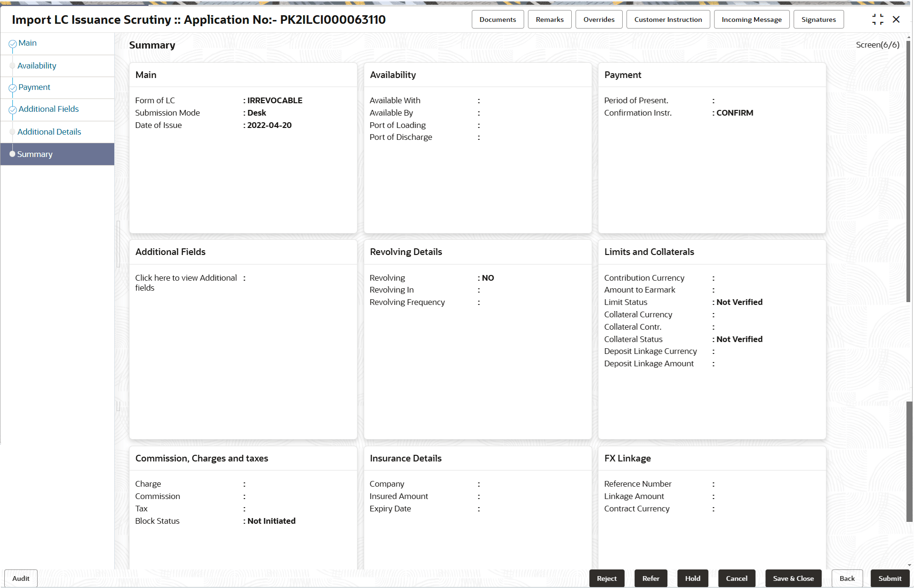View the Incoming Message
914x588 pixels.
[x=751, y=20]
